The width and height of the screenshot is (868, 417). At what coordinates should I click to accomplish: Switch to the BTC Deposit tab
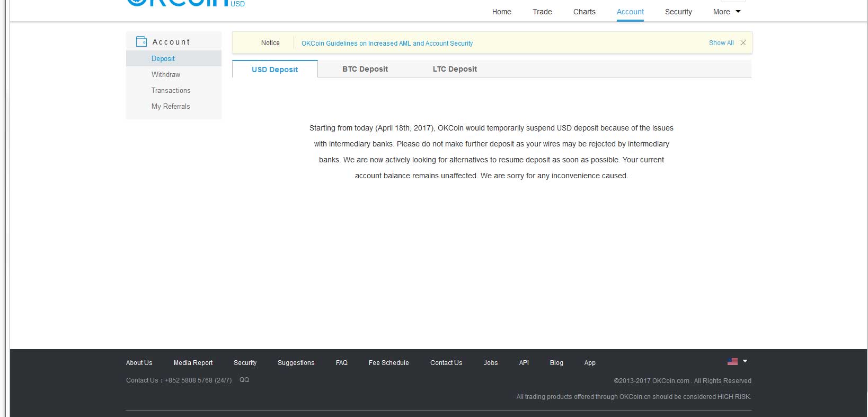(x=365, y=69)
